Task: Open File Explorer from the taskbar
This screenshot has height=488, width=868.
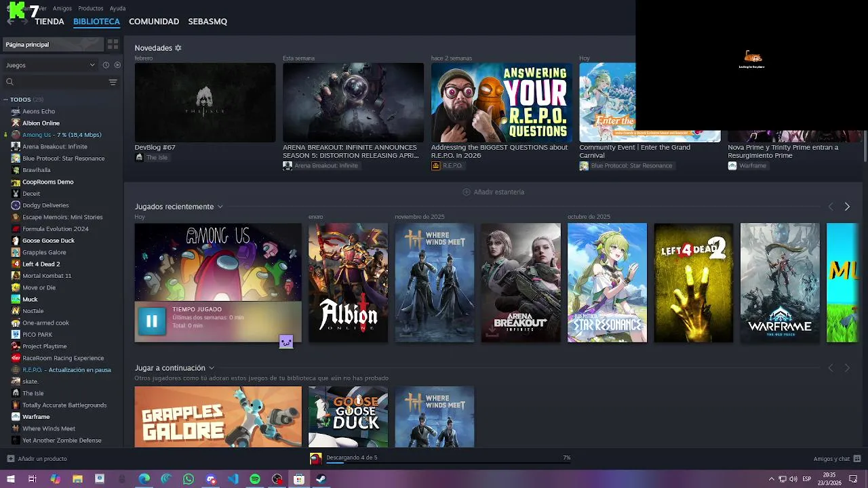Action: coord(78,479)
